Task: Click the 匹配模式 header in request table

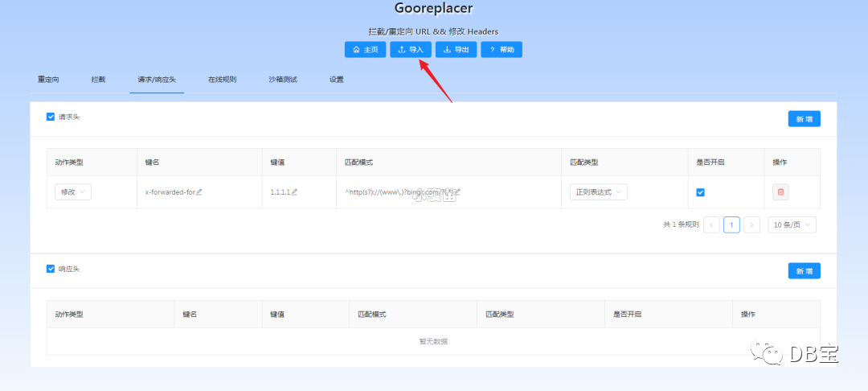Action: point(358,163)
